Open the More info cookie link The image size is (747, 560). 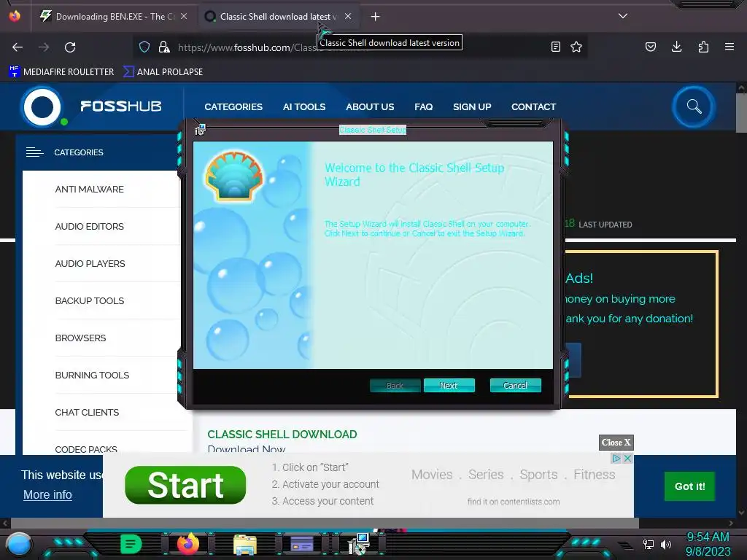click(x=47, y=495)
